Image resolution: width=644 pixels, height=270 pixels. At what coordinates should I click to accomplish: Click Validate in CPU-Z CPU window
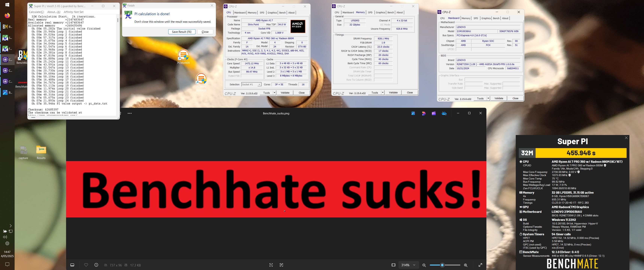[x=285, y=93]
